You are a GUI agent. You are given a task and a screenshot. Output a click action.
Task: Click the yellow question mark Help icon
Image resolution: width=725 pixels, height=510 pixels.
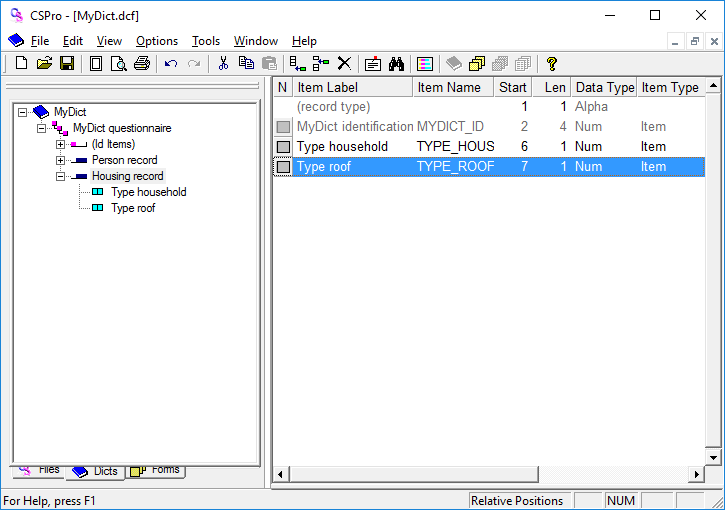click(x=551, y=64)
